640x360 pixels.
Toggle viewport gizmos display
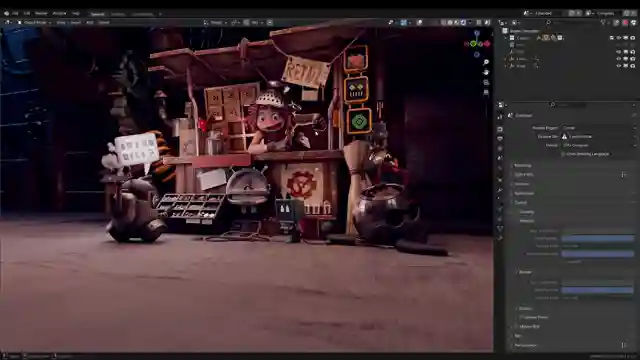[404, 22]
